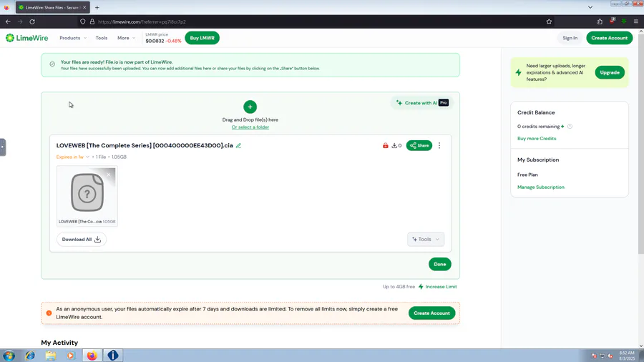Click the Or select a folder link
Viewport: 644px width, 362px height.
tap(250, 127)
